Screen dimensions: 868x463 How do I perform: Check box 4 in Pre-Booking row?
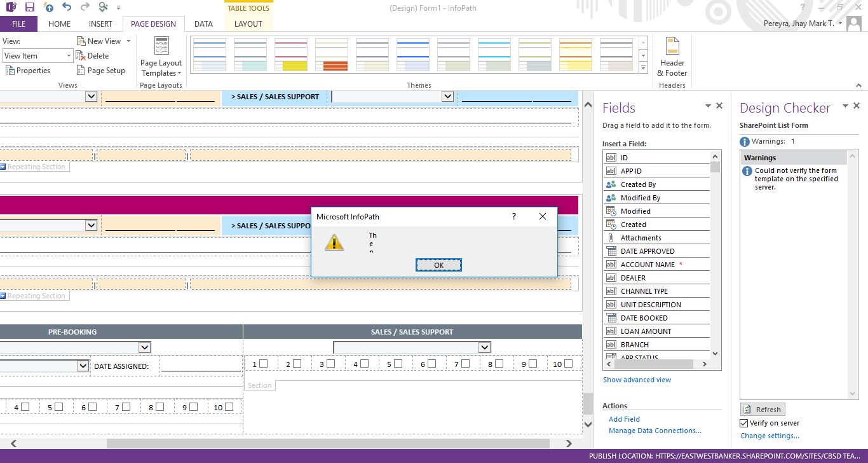(25, 407)
